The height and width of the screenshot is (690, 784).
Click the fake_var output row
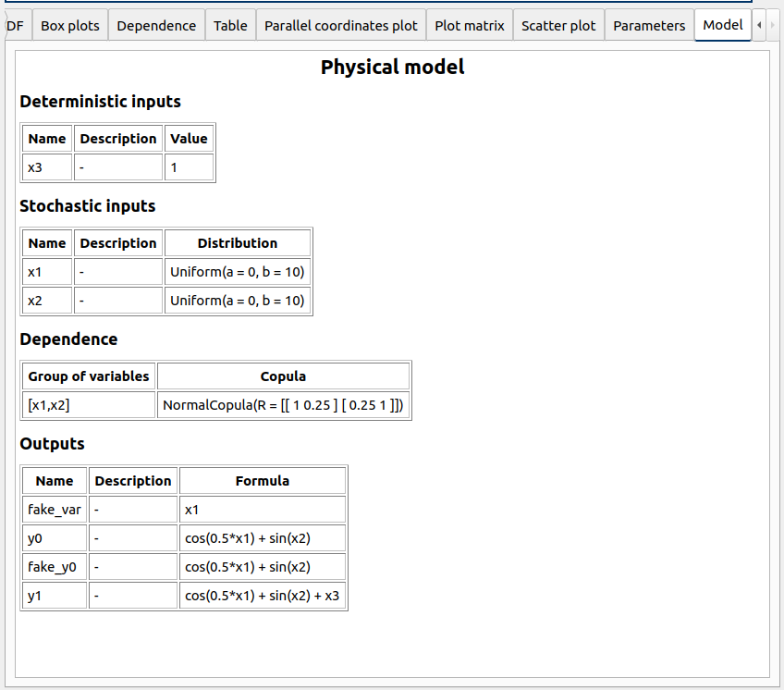point(54,509)
